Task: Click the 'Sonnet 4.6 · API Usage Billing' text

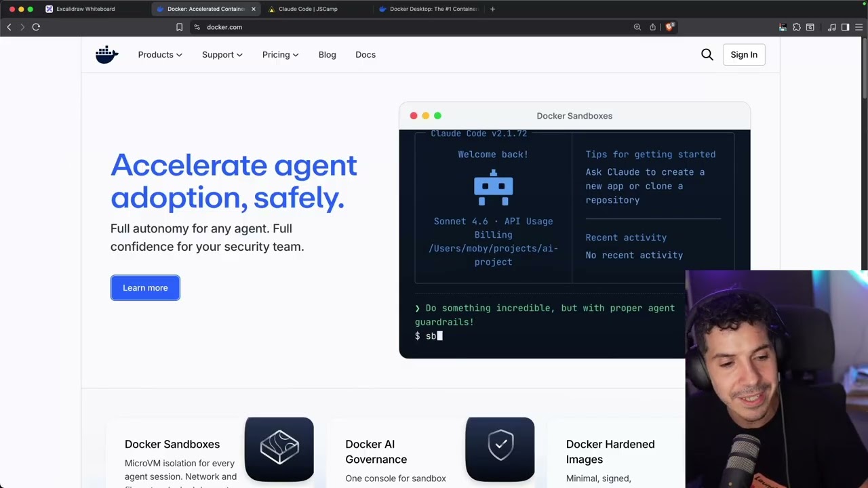Action: [x=493, y=228]
